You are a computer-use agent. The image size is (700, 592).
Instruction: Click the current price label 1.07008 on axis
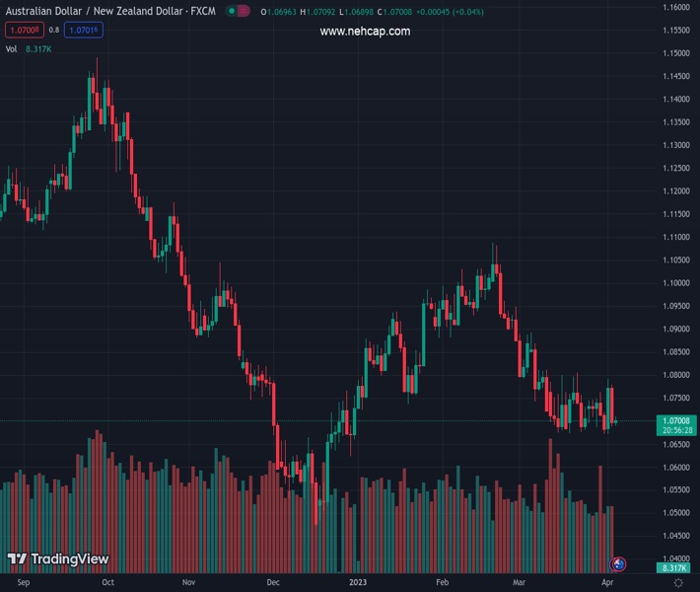pos(676,420)
